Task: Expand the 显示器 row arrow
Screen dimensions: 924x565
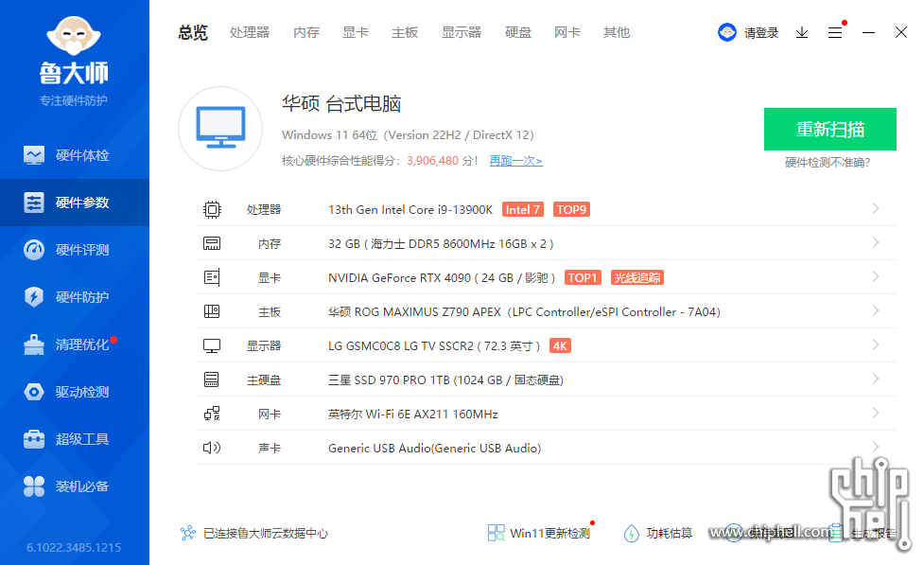Action: point(876,345)
